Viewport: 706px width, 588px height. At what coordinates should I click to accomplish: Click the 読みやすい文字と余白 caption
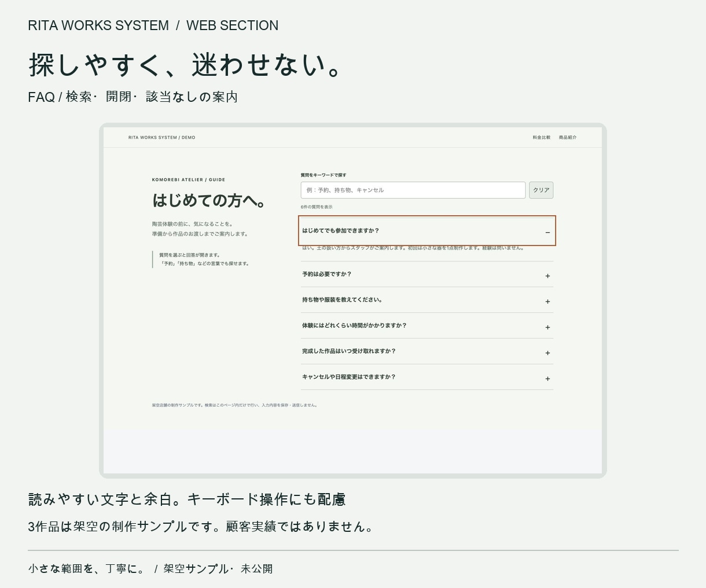[187, 499]
